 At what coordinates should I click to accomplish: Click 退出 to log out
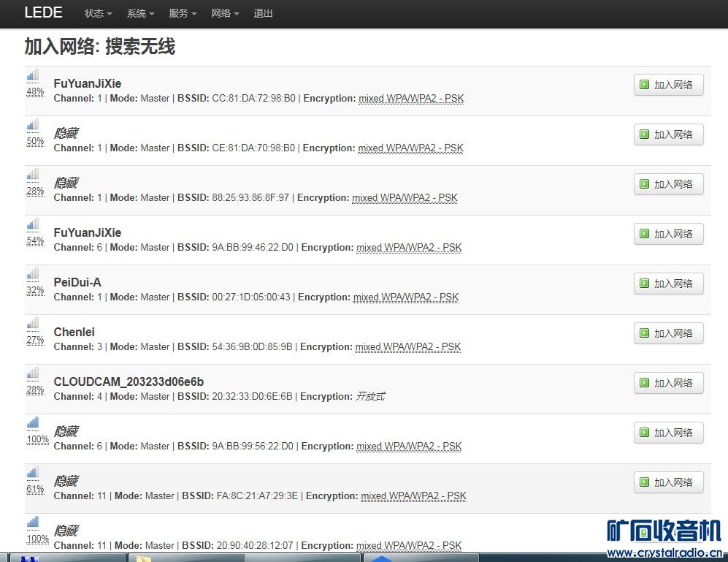pyautogui.click(x=264, y=13)
